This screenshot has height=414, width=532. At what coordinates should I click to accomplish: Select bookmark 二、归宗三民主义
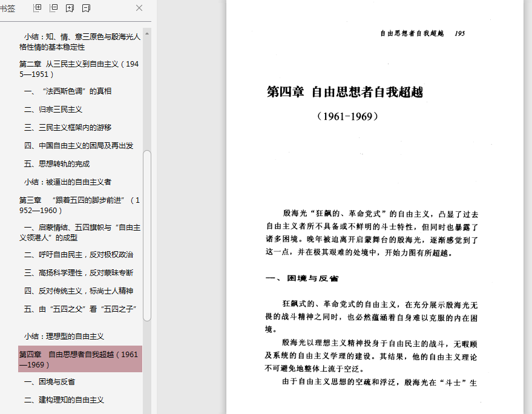pos(53,110)
